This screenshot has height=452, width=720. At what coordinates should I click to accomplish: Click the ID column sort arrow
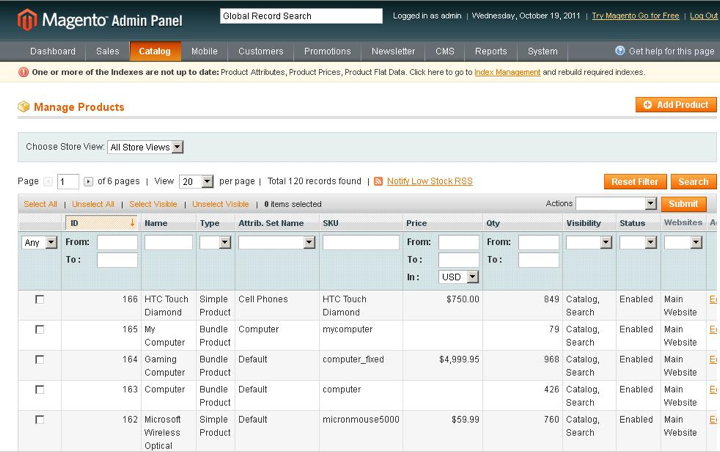[x=132, y=223]
